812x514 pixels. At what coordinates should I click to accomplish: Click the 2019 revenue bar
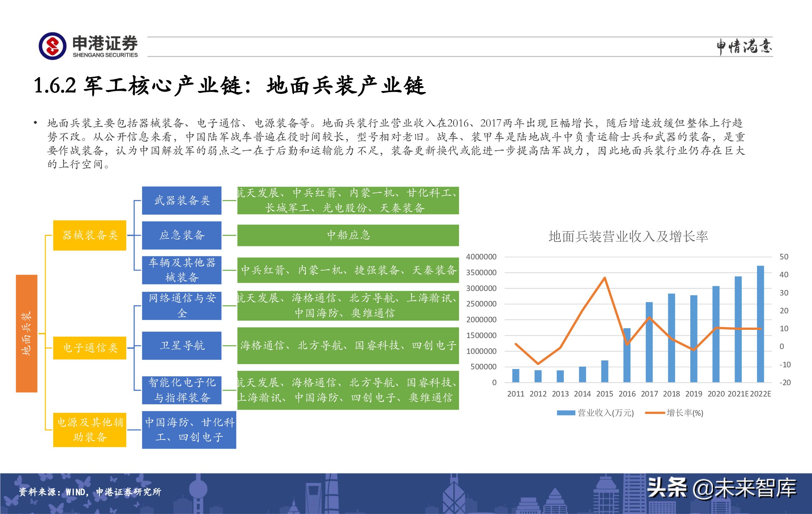tap(694, 339)
